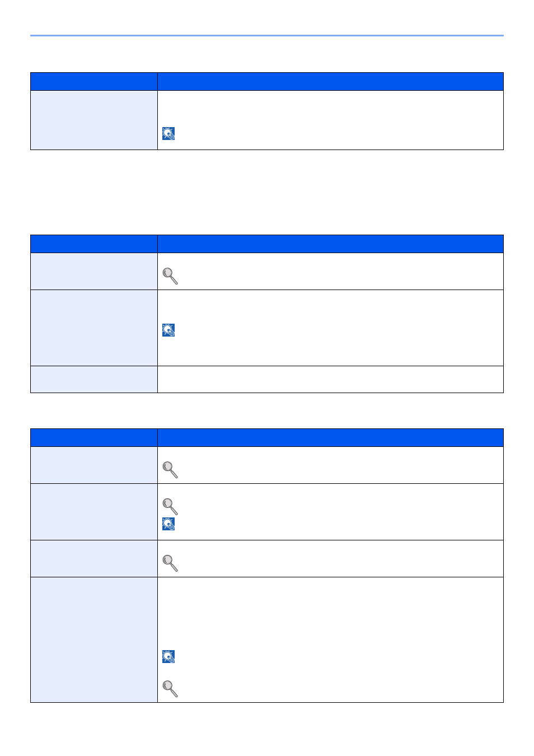Click the tall light-blue left cell in third table's last row

click(94, 640)
